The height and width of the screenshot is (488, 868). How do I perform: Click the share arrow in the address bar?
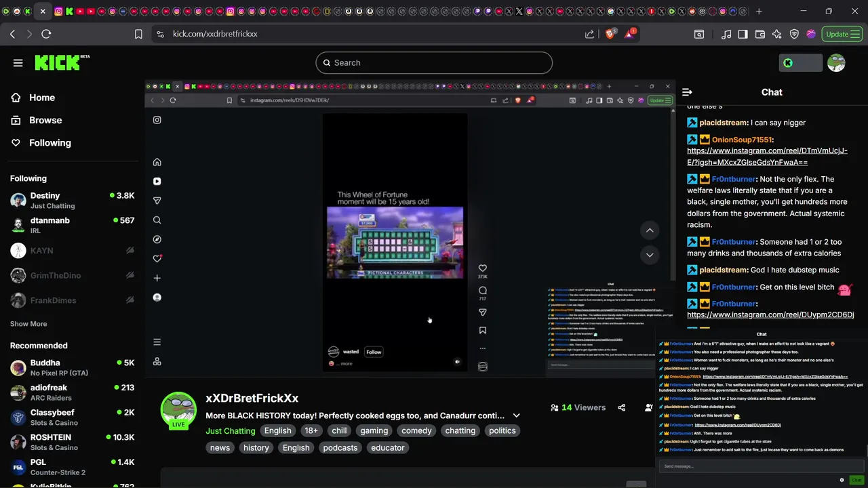point(589,34)
